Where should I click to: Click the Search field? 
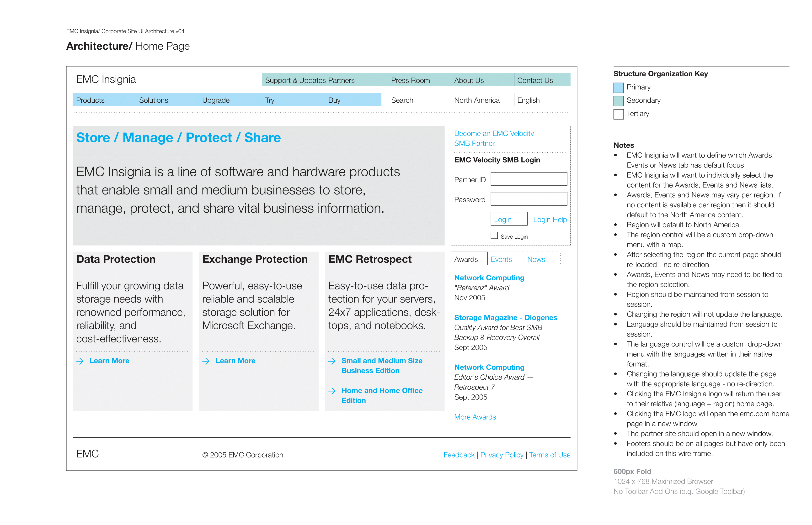pyautogui.click(x=419, y=100)
